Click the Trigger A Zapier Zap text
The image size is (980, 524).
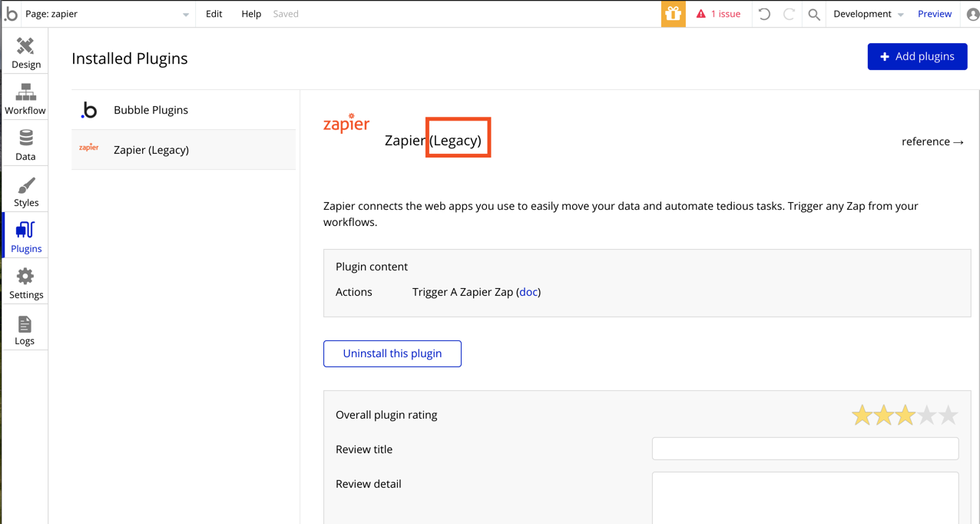[462, 292]
